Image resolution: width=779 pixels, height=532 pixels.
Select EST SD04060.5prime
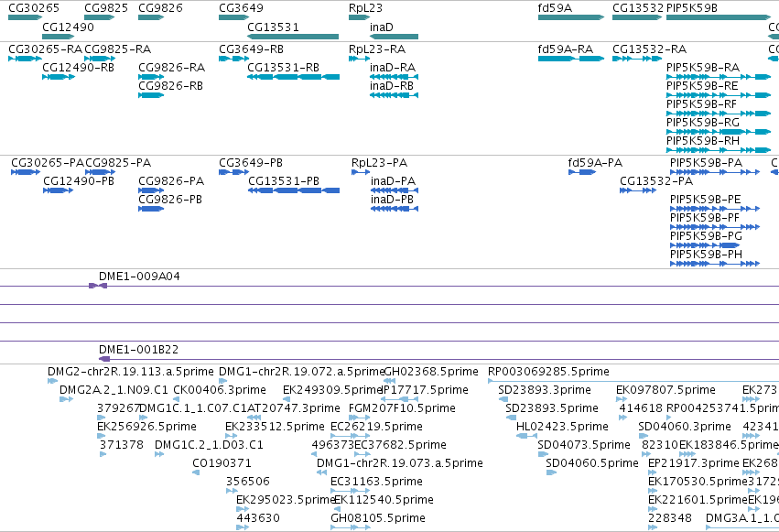point(551,472)
